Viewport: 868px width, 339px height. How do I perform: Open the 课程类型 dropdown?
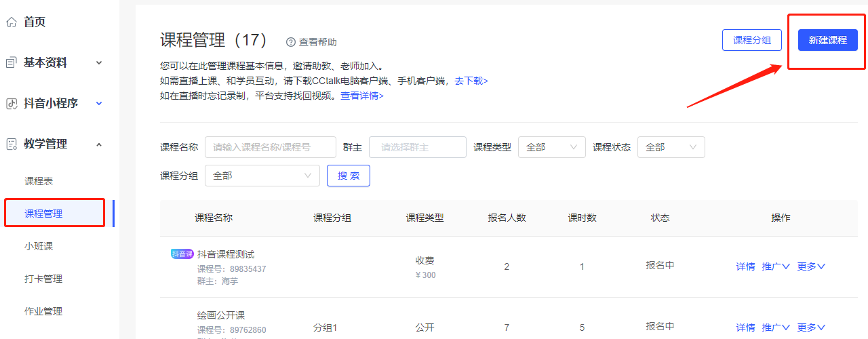point(551,147)
